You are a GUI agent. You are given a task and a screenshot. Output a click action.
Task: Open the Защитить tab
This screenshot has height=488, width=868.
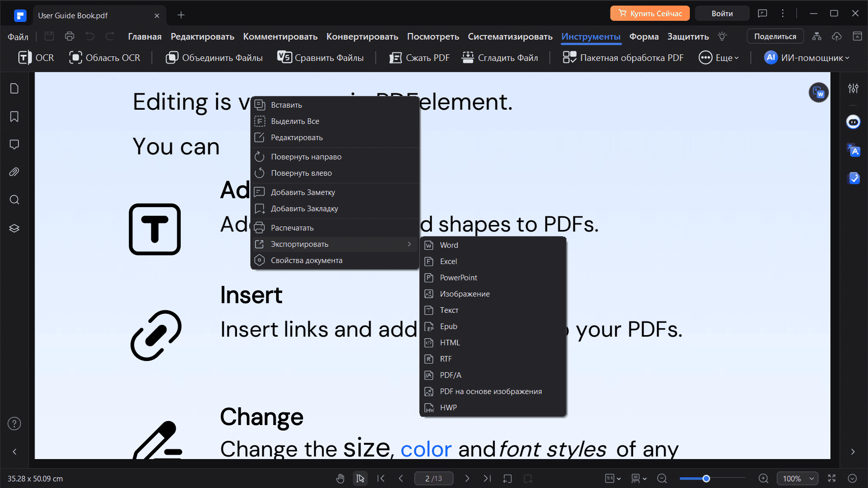coord(688,37)
